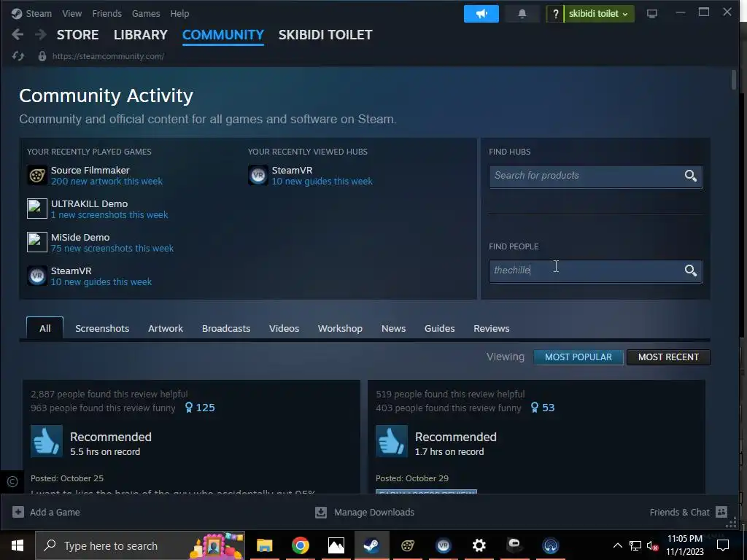Go to the LIBRARY section

tap(141, 35)
